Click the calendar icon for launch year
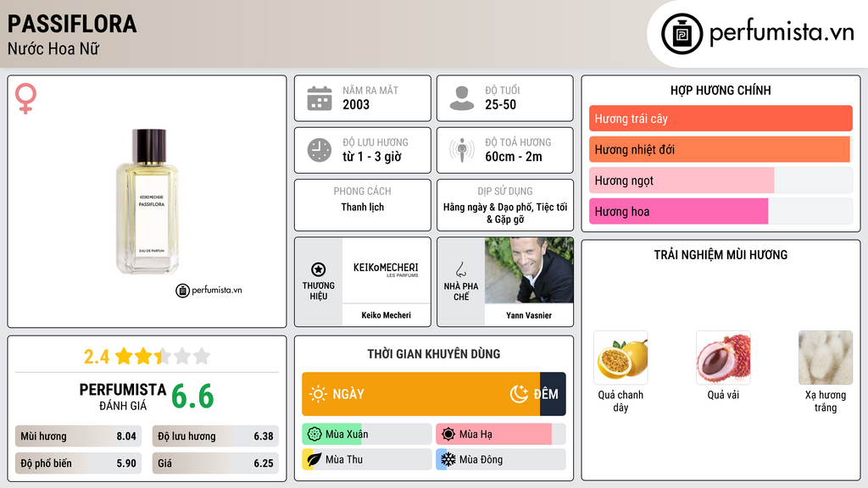 pyautogui.click(x=320, y=98)
